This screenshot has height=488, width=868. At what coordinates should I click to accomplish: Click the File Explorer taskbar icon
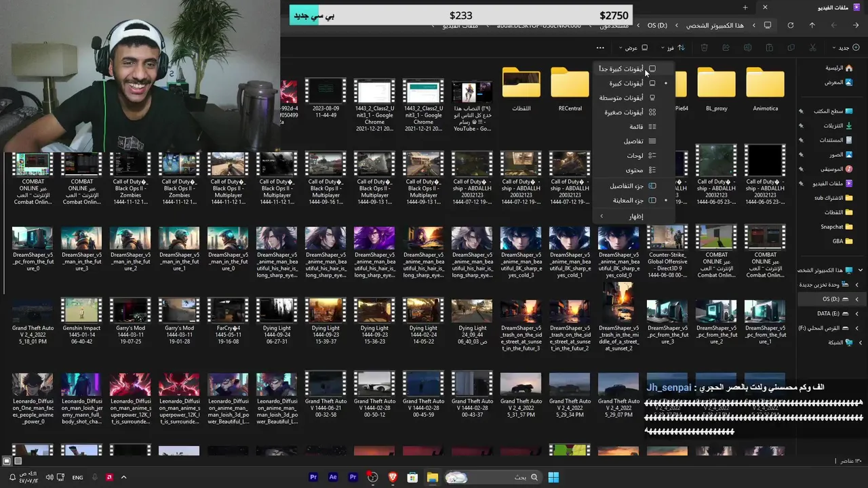tap(432, 477)
